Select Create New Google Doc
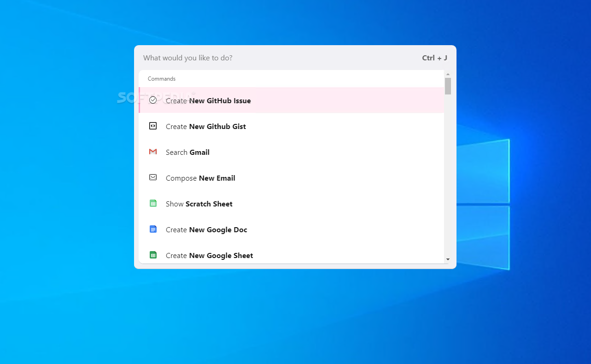 (292, 229)
